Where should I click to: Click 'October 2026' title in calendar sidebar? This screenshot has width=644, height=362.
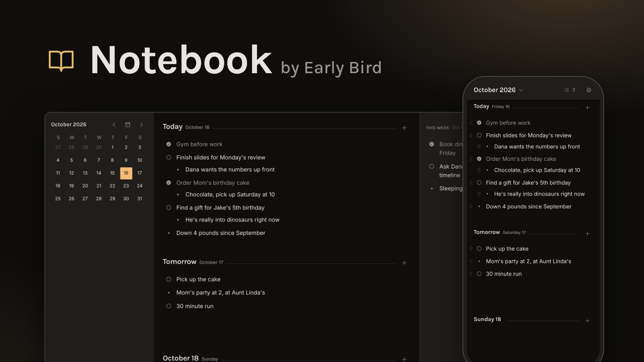click(x=69, y=125)
